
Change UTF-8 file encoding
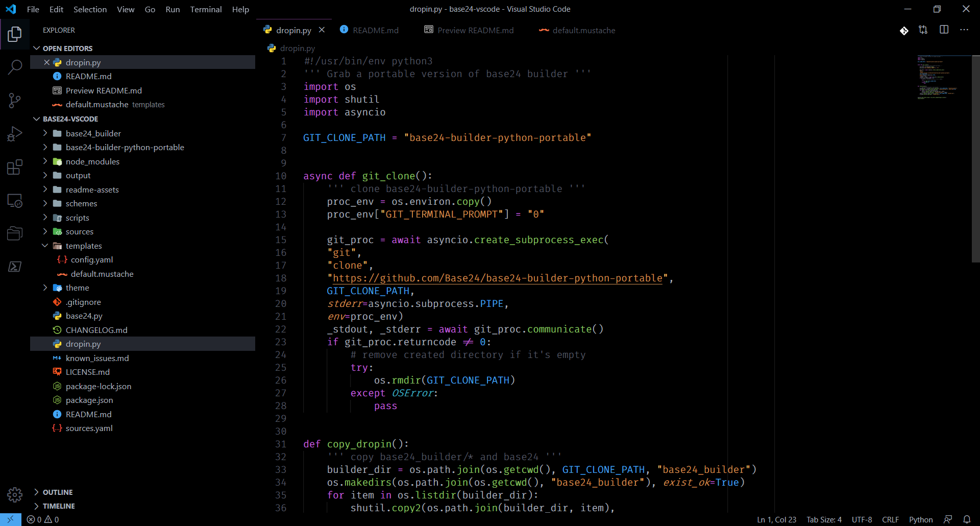[862, 519]
